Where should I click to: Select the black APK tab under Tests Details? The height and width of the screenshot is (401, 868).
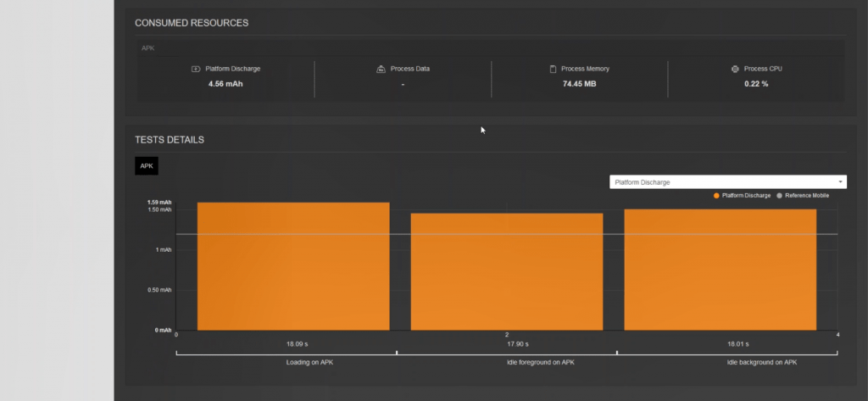point(147,166)
